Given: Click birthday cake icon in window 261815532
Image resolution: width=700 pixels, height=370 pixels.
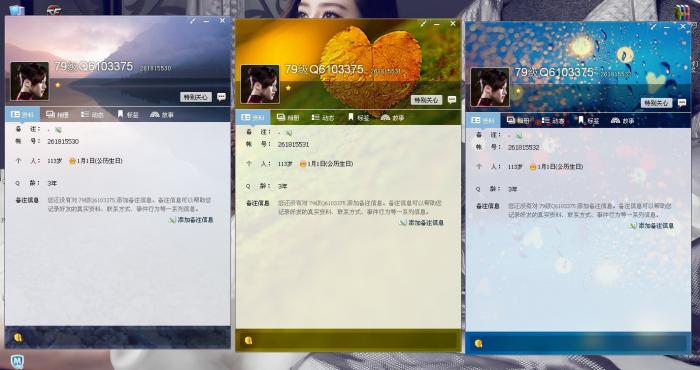Looking at the screenshot, I should (x=533, y=167).
